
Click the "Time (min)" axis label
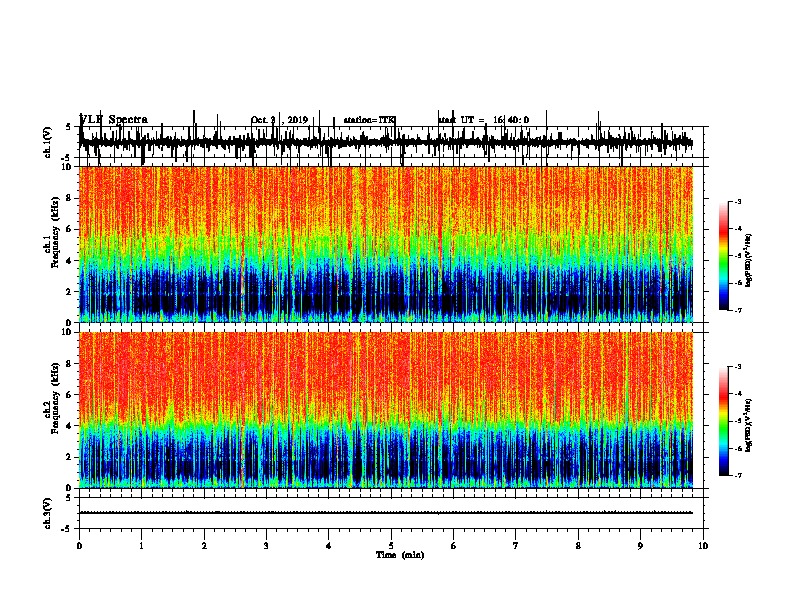[x=400, y=555]
